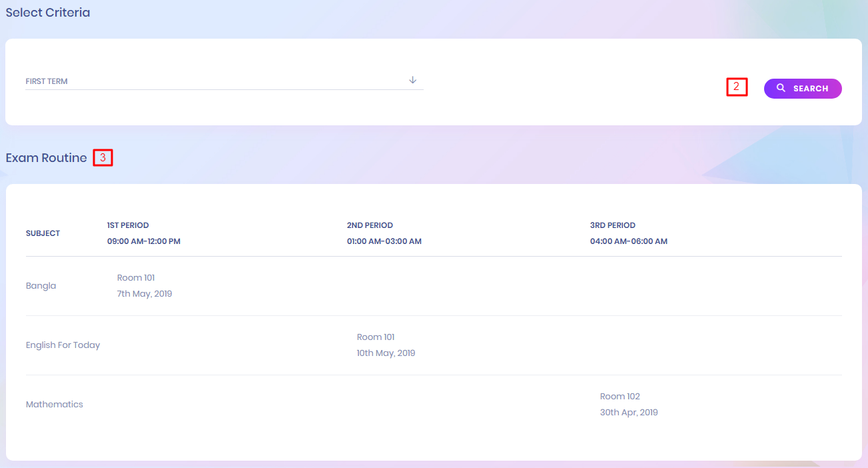The height and width of the screenshot is (468, 868).
Task: Click the 2nd Period column header
Action: point(370,225)
